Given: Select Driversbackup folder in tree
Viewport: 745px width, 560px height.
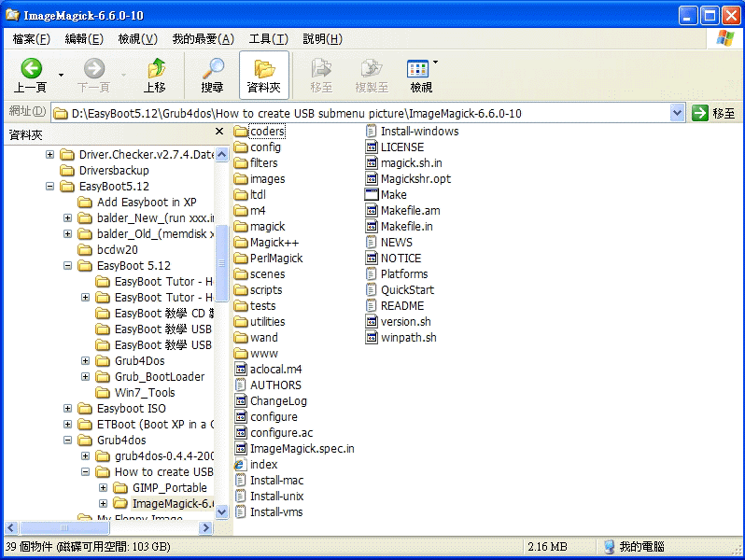Looking at the screenshot, I should coord(114,170).
